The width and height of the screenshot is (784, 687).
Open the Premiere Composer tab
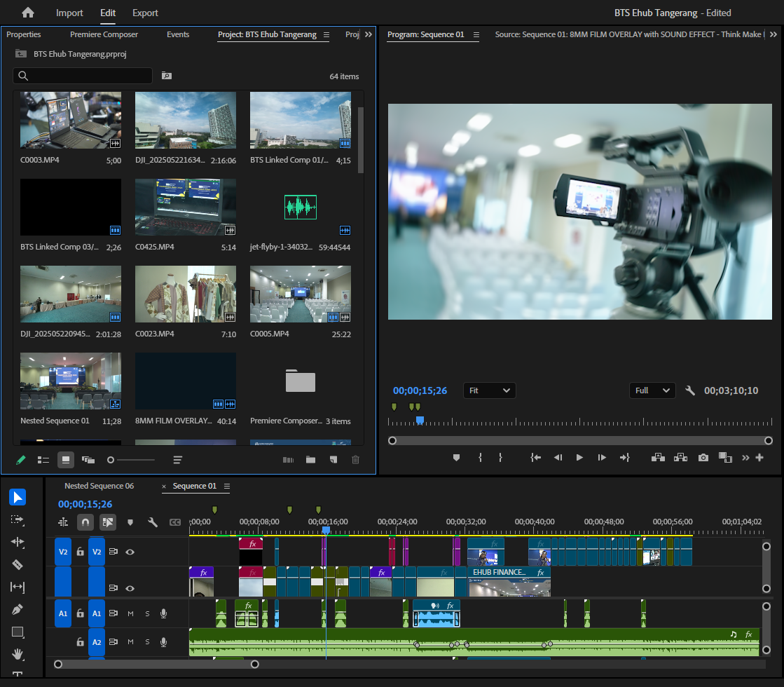coord(104,34)
